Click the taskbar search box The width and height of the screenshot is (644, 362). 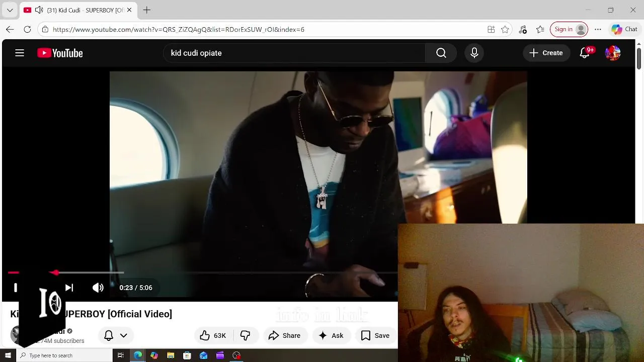(64, 355)
